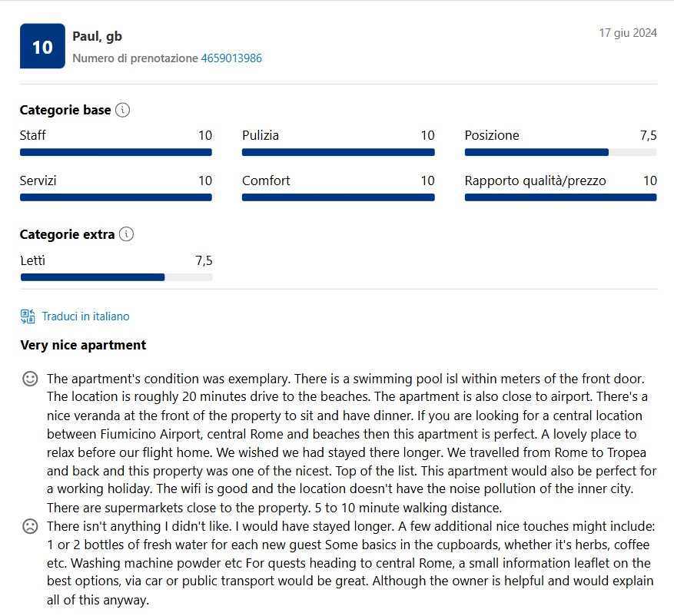Screen dimensions: 674x616
Task: Open booking number 4659013986 link
Action: [231, 58]
